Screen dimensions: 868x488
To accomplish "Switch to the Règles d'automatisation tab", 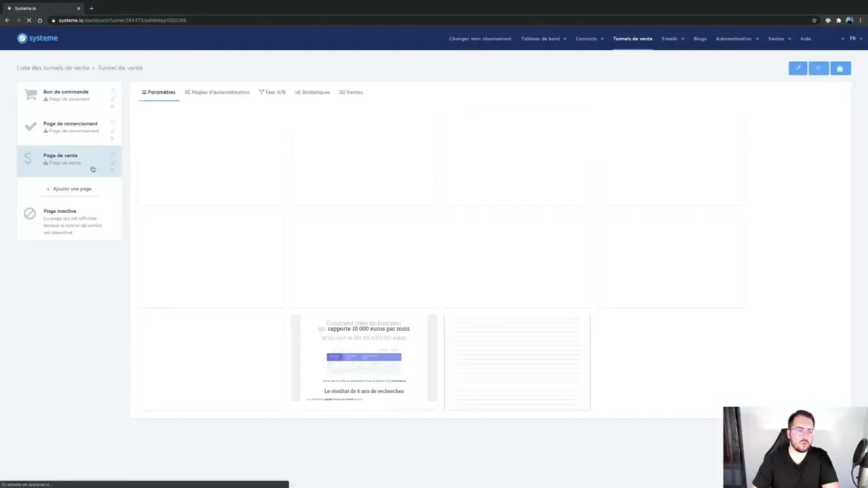I will click(217, 92).
